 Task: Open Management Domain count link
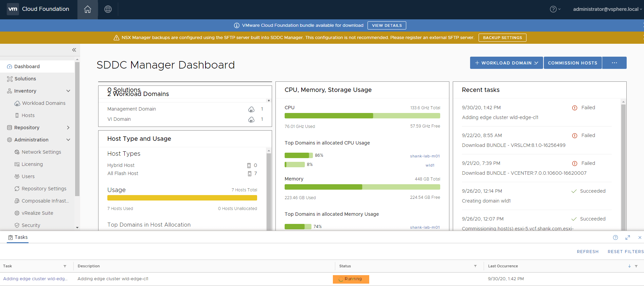pos(262,109)
